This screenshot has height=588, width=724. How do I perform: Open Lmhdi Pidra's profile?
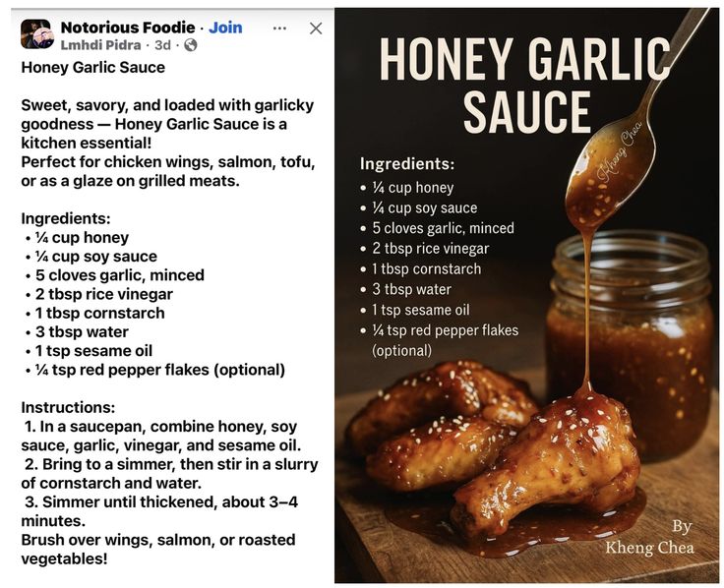(102, 45)
